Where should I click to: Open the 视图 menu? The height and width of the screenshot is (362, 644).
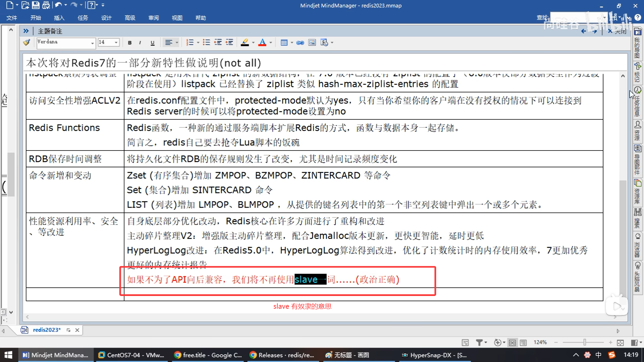[x=177, y=18]
